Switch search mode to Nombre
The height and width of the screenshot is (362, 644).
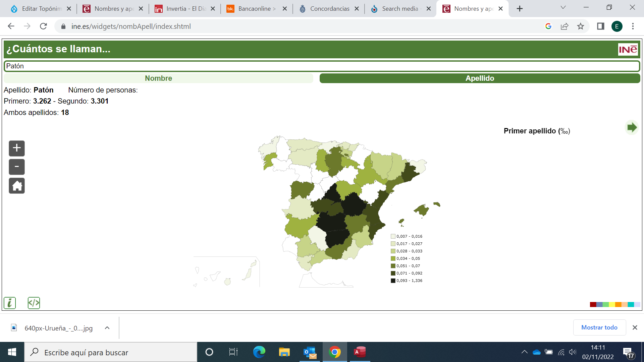[158, 78]
